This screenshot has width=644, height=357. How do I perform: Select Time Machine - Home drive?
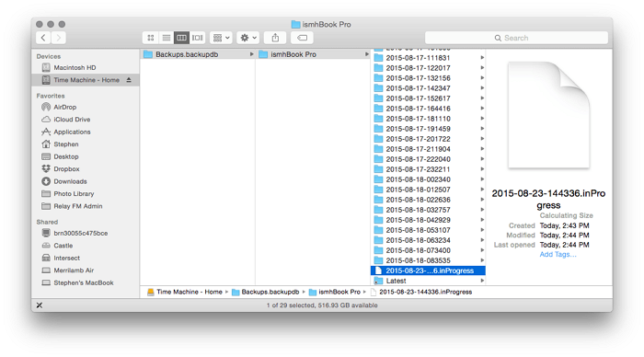(x=86, y=80)
